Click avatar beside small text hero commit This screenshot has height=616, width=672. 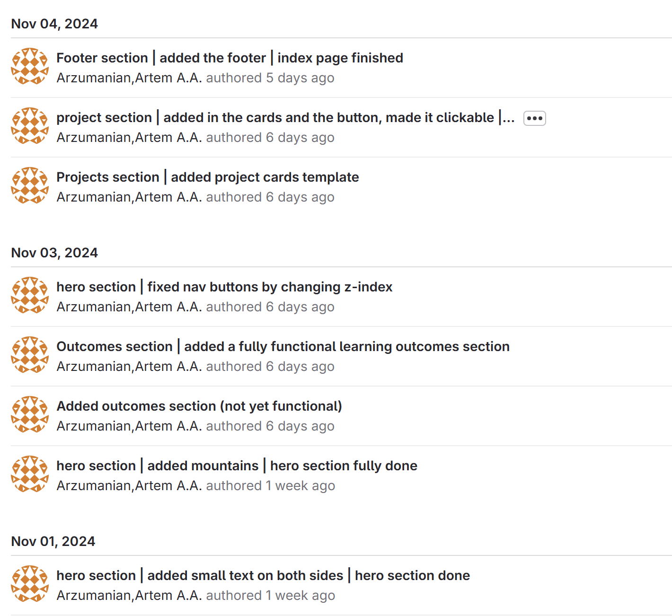(x=30, y=584)
